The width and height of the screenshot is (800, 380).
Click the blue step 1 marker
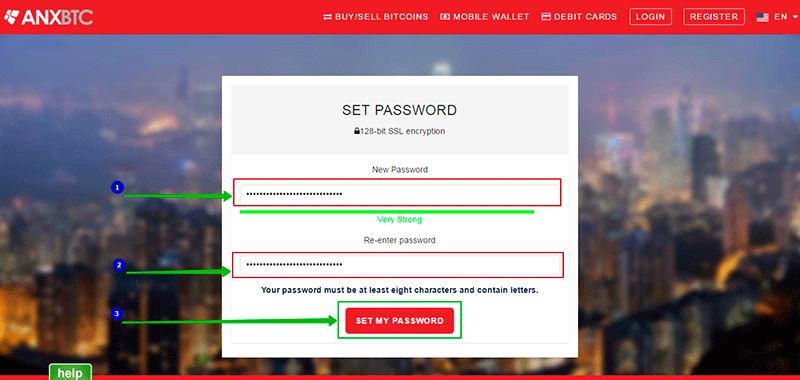(x=117, y=188)
